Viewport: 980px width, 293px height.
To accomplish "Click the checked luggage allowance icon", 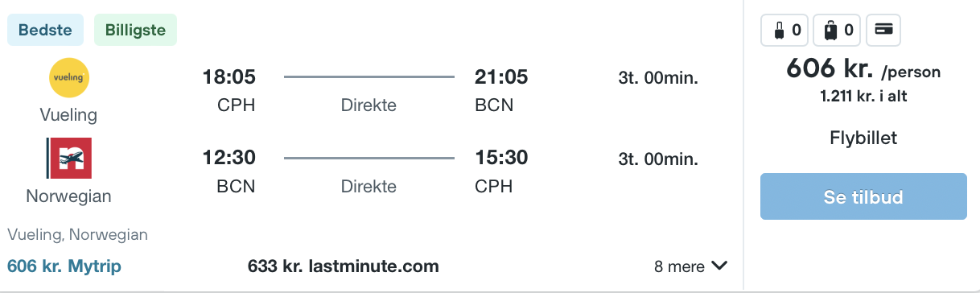I will tap(838, 31).
